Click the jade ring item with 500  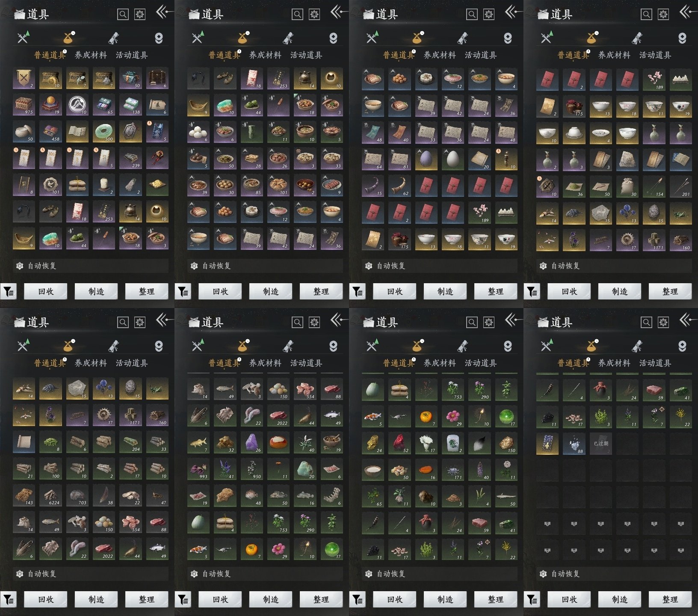click(x=104, y=132)
